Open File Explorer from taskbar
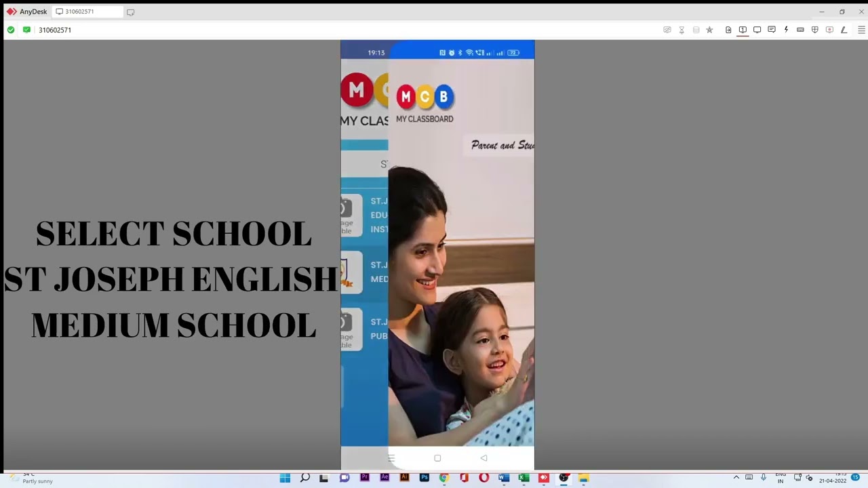 [583, 478]
